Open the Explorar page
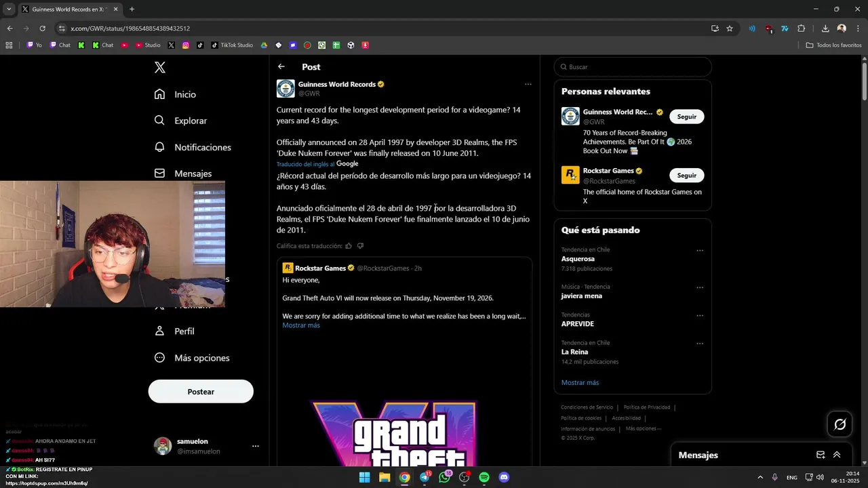 click(x=180, y=121)
